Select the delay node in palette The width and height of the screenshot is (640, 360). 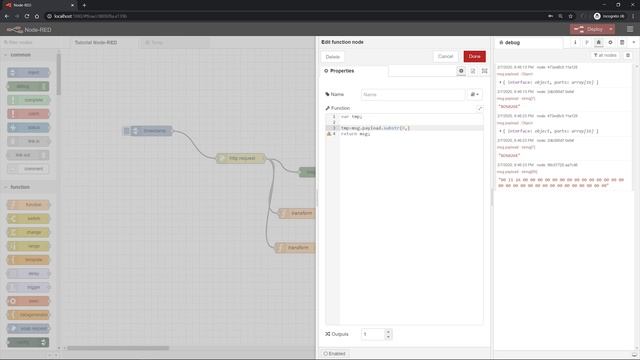(x=28, y=273)
